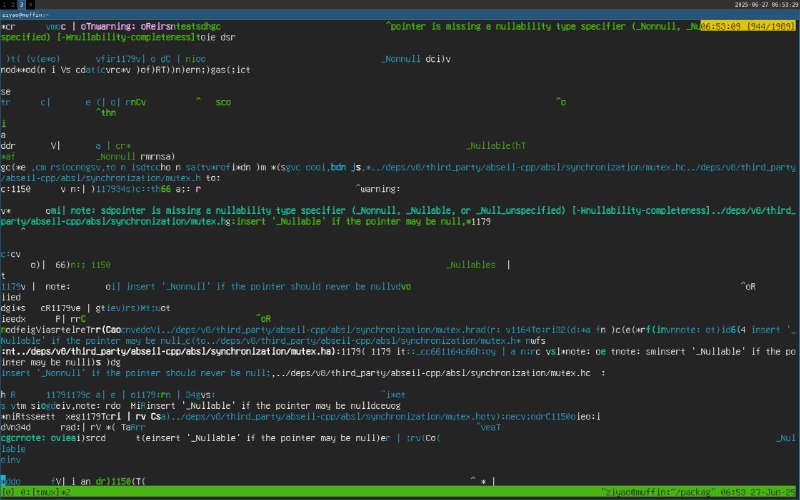800x500 pixels.
Task: Click the 'dVn34d' text
Action: (16, 428)
